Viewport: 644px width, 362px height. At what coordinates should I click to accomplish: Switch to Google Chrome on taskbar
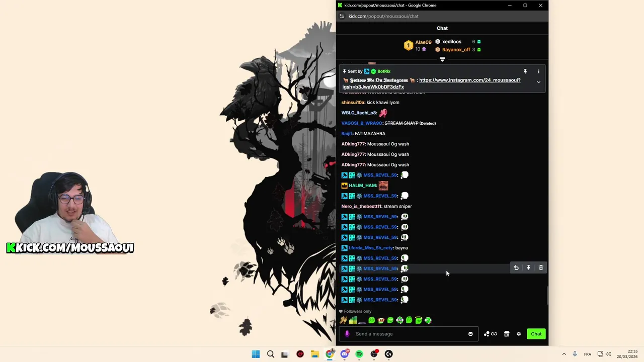[x=330, y=354]
